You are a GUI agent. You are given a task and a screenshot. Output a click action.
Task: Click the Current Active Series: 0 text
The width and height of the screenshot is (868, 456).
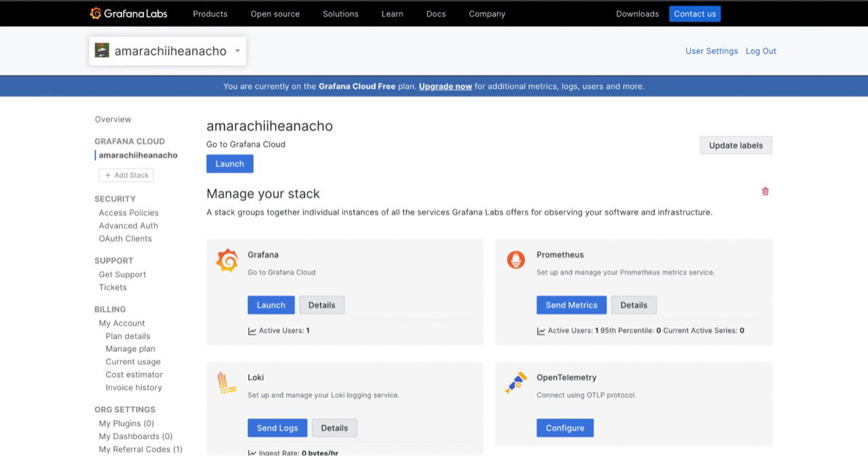[704, 331]
